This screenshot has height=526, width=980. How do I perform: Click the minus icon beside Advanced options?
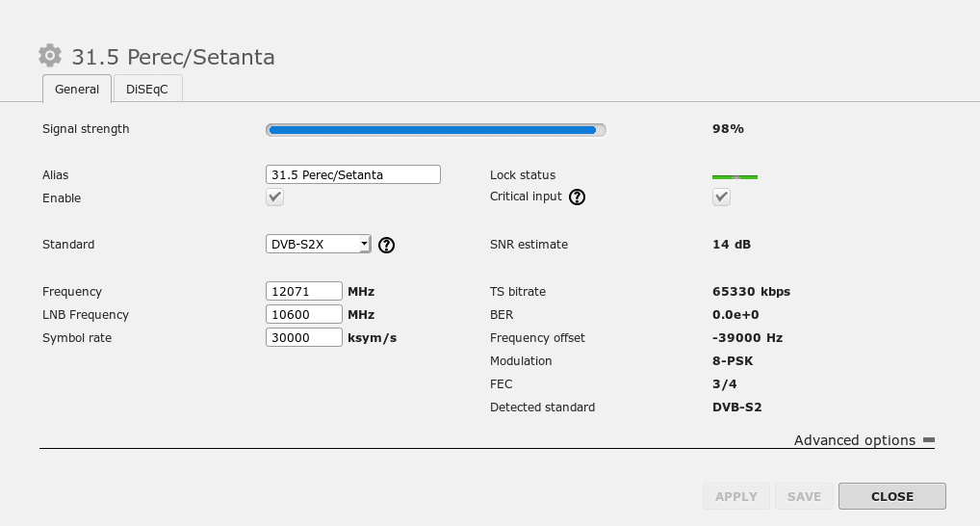pos(928,440)
